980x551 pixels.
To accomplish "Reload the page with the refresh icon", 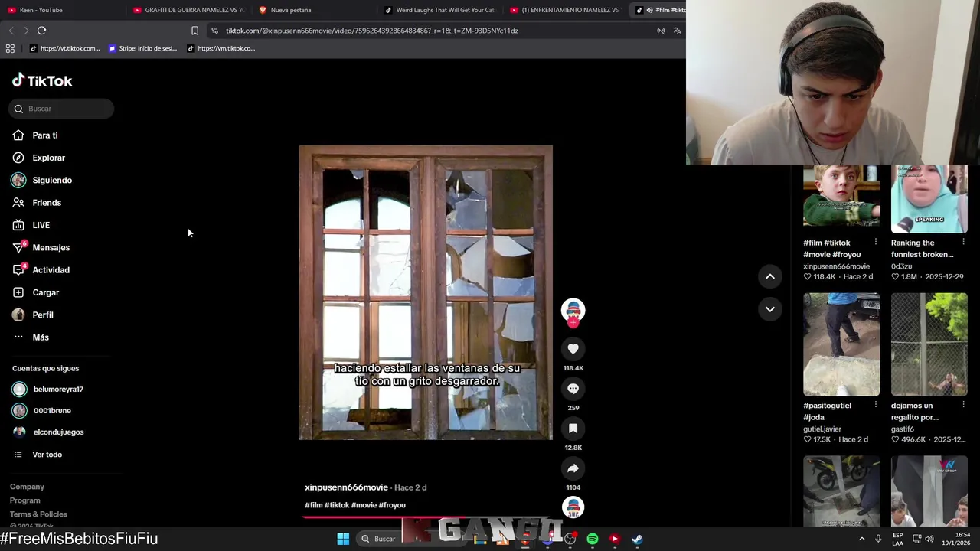I will pyautogui.click(x=41, y=31).
